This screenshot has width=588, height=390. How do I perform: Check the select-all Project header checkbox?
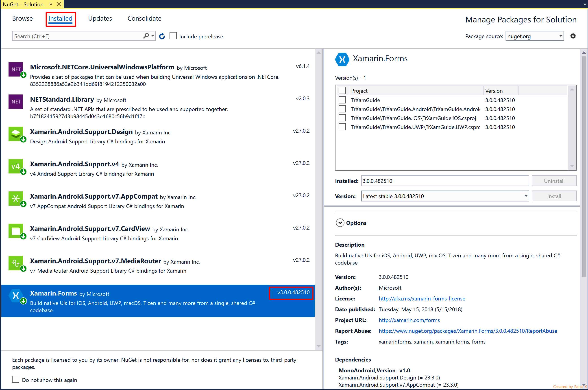pos(342,90)
